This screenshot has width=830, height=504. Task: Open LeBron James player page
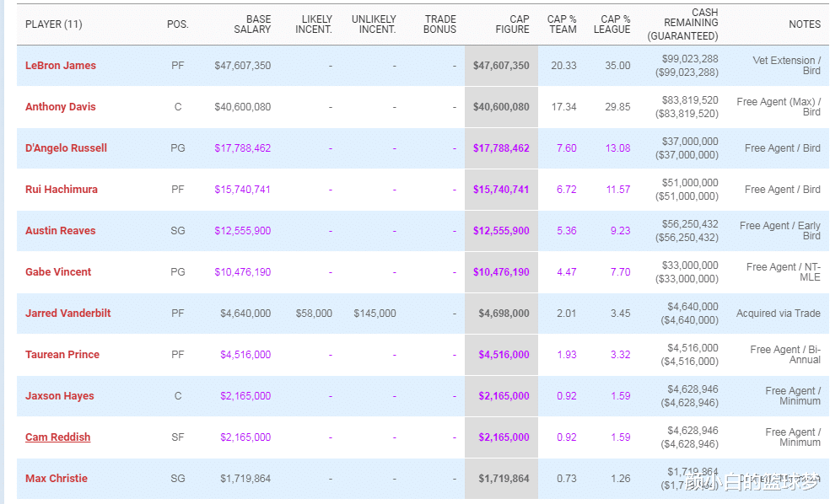tap(61, 66)
